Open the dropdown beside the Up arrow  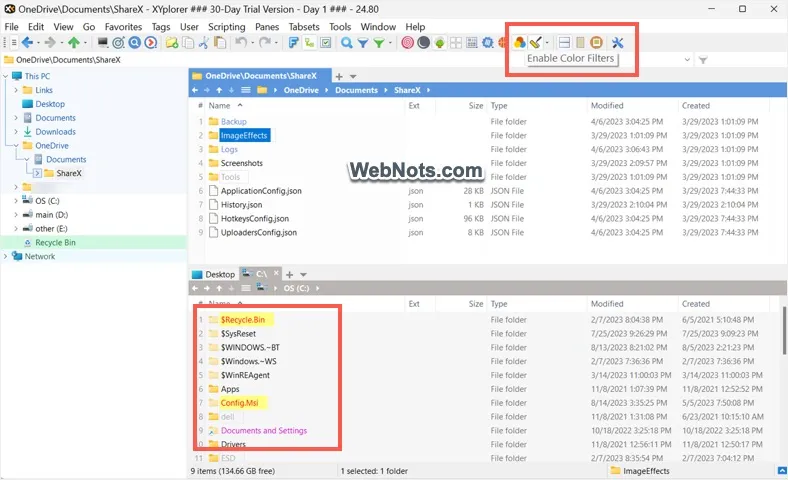85,43
